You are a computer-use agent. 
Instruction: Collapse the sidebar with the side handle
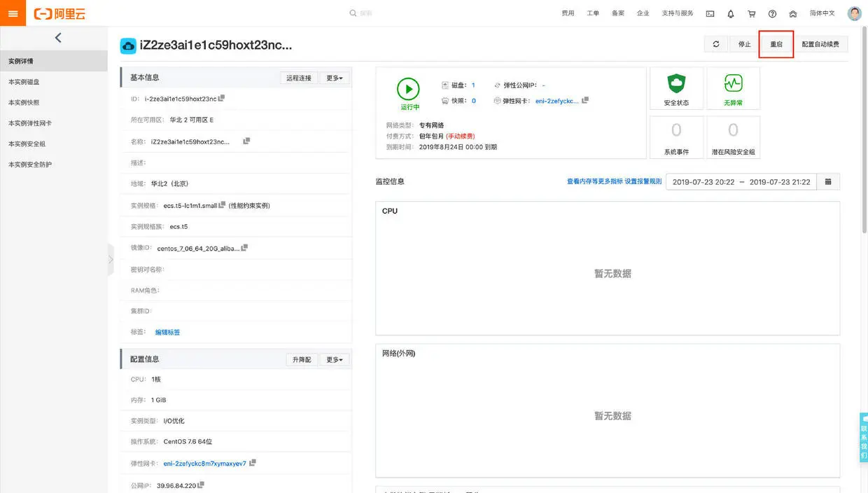(x=111, y=259)
